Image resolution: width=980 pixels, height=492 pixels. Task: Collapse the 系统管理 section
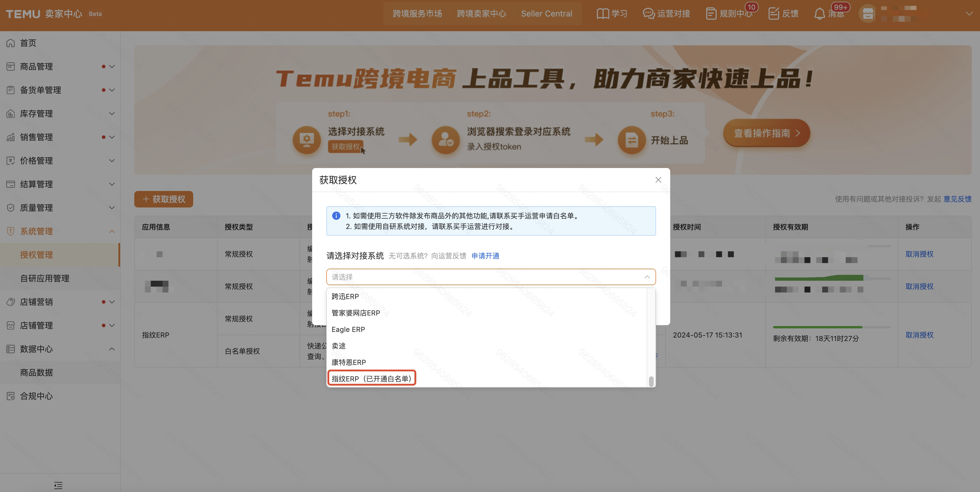point(112,231)
